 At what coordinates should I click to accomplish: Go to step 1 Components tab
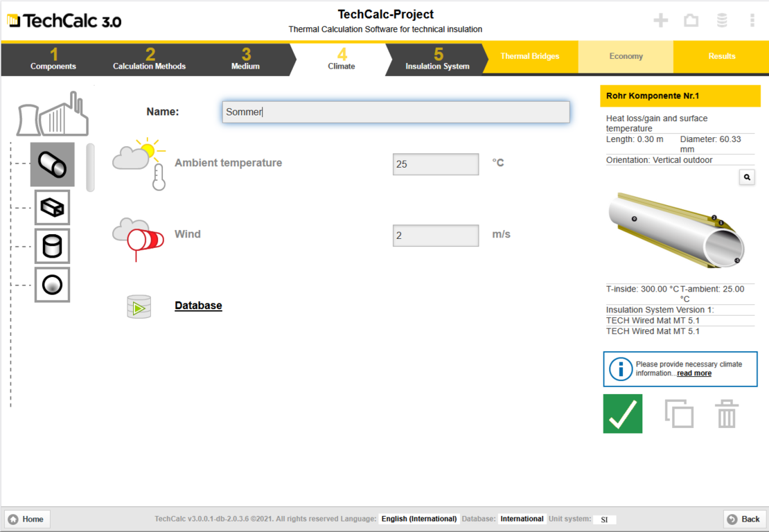coord(53,60)
